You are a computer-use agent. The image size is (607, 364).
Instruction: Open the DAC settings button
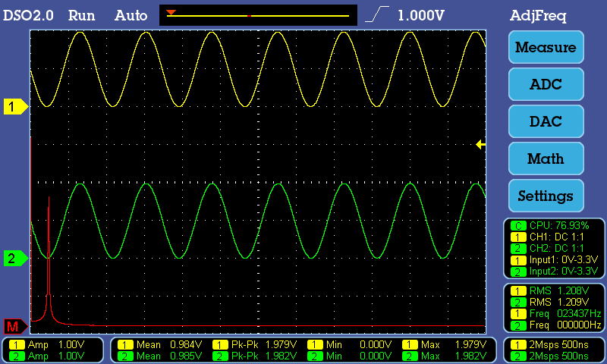(546, 121)
